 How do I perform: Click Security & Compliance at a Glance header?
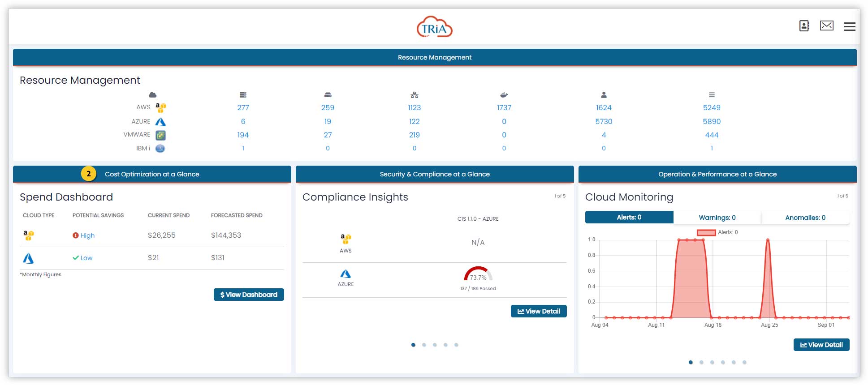[x=435, y=174]
